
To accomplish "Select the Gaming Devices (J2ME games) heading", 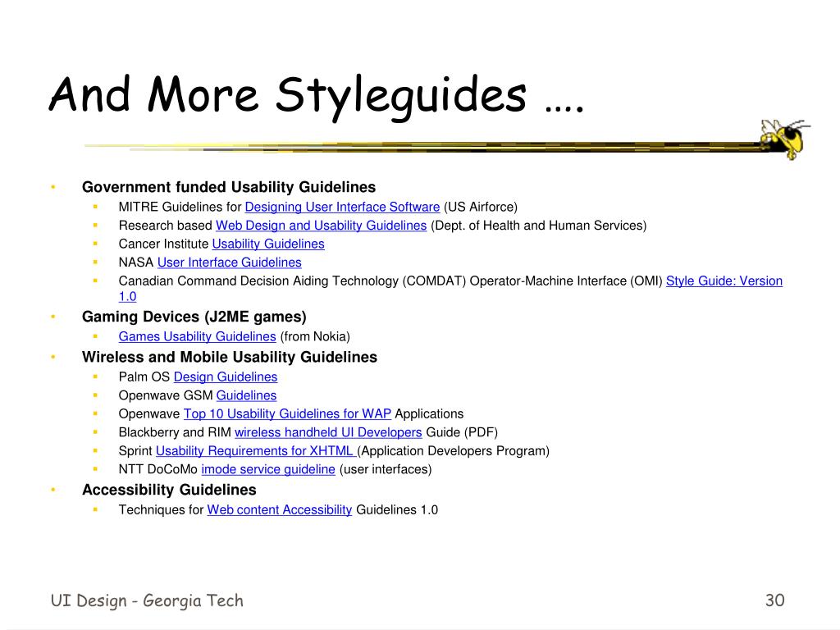I will tap(194, 317).
